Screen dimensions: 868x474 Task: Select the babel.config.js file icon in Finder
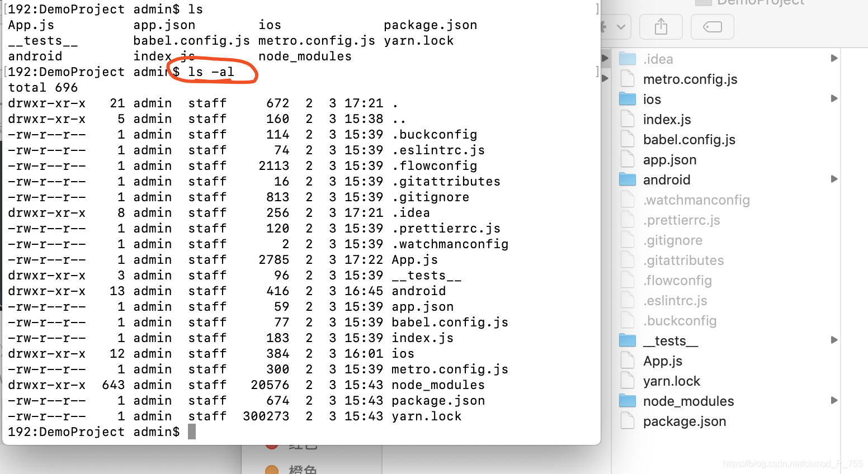(x=628, y=139)
